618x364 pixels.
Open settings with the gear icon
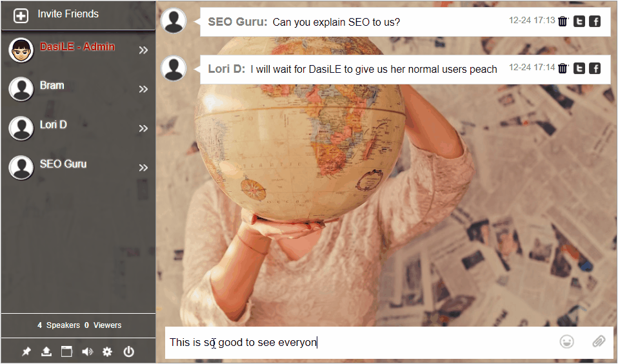pyautogui.click(x=107, y=351)
